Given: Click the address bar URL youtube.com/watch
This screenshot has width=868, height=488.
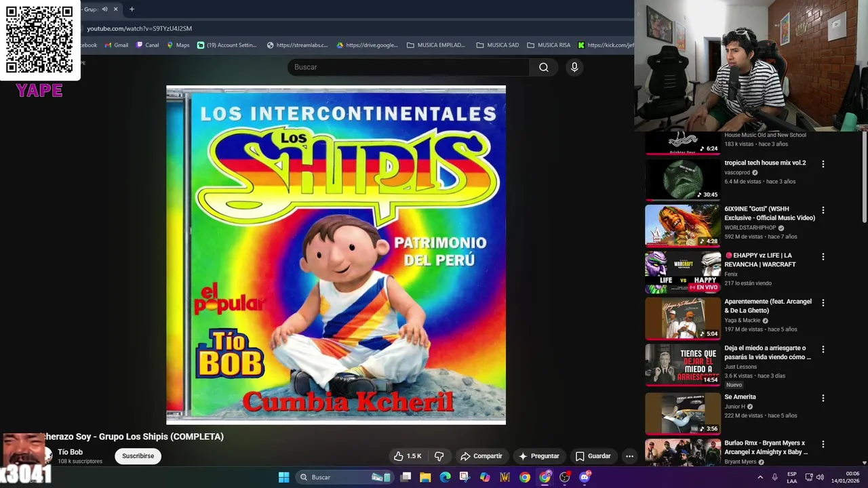Looking at the screenshot, I should point(139,28).
